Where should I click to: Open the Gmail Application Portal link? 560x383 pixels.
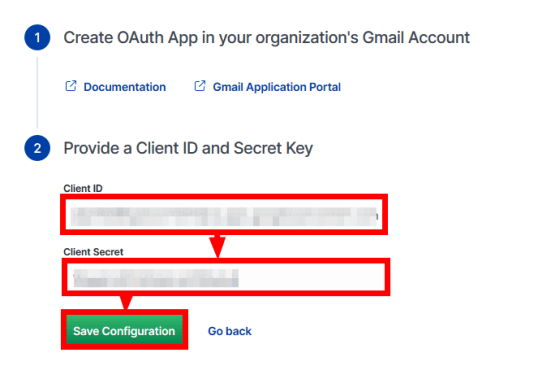click(277, 87)
